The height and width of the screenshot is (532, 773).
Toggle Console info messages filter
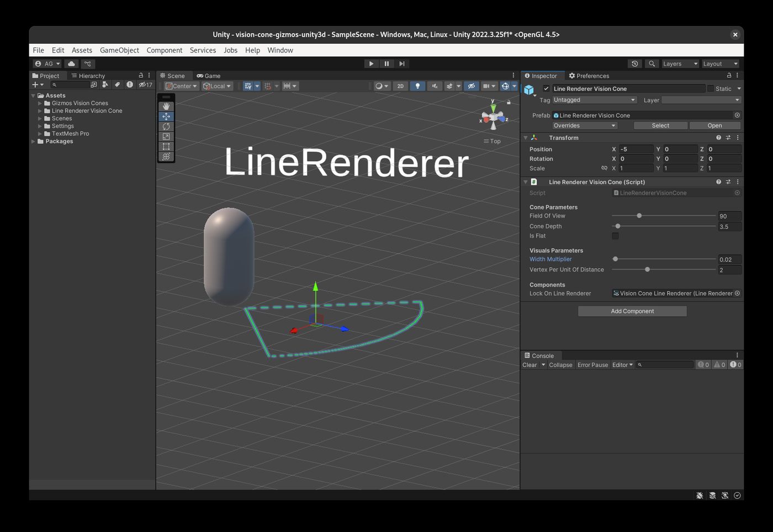coord(703,365)
